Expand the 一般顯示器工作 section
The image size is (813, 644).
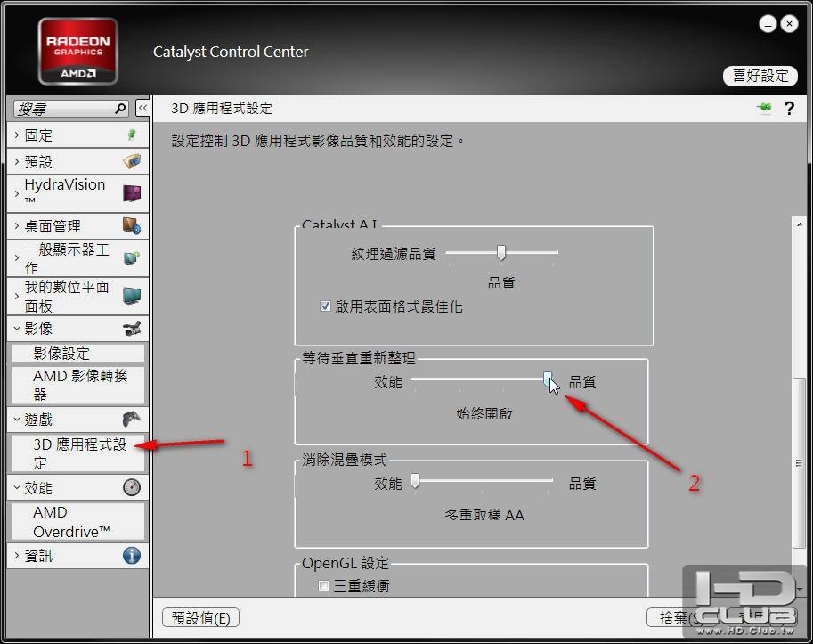click(17, 257)
